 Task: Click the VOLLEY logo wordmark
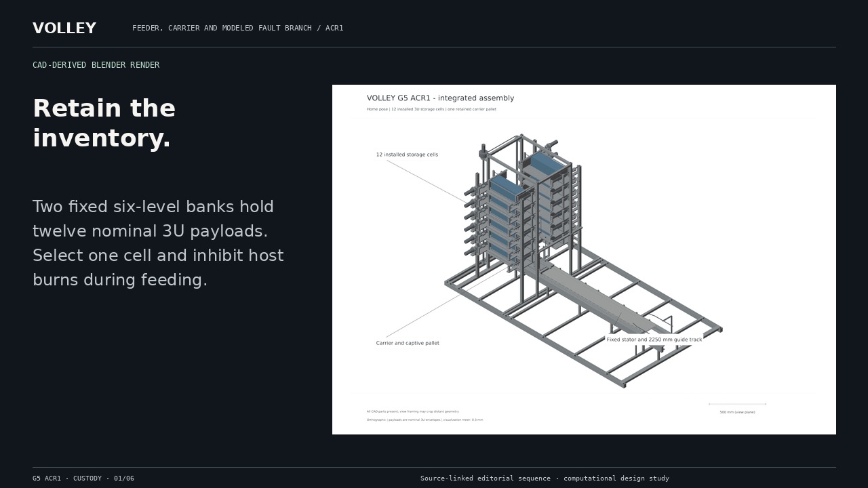point(64,28)
